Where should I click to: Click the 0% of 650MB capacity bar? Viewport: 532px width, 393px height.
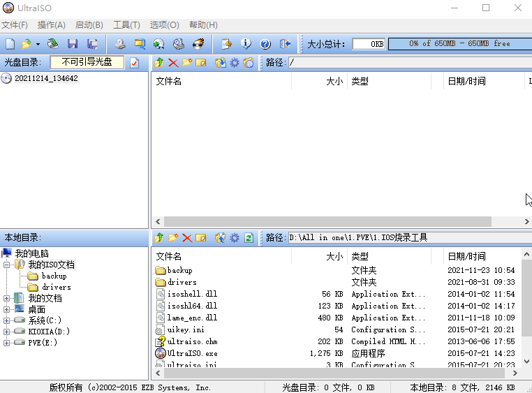pyautogui.click(x=460, y=44)
